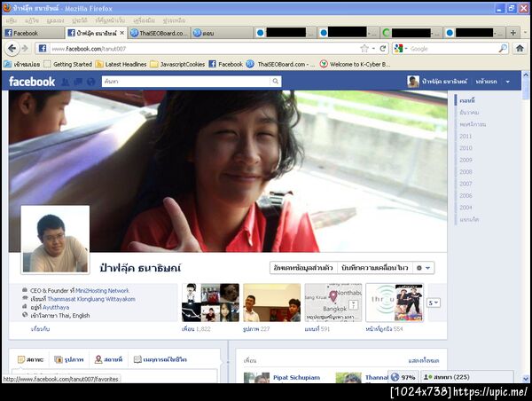The image size is (532, 401).
Task: Open the Latest Headlines bookmark
Action: click(121, 64)
